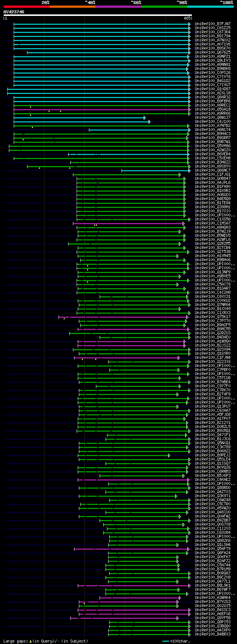Click the =100char. scale legend
This screenshot has height=644, width=237.
point(176,641)
